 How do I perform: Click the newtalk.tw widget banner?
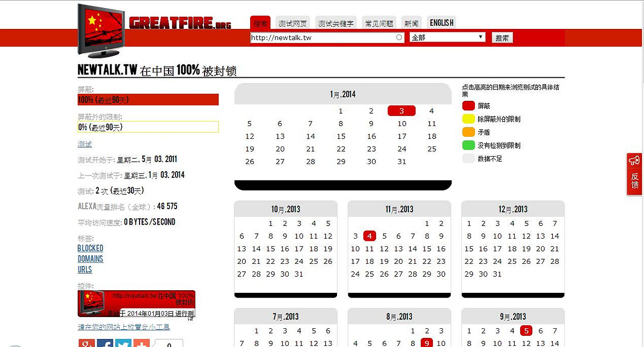(136, 304)
